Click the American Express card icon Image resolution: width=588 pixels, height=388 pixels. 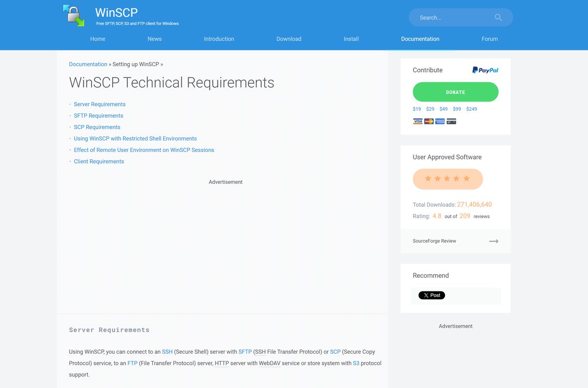[x=440, y=121]
